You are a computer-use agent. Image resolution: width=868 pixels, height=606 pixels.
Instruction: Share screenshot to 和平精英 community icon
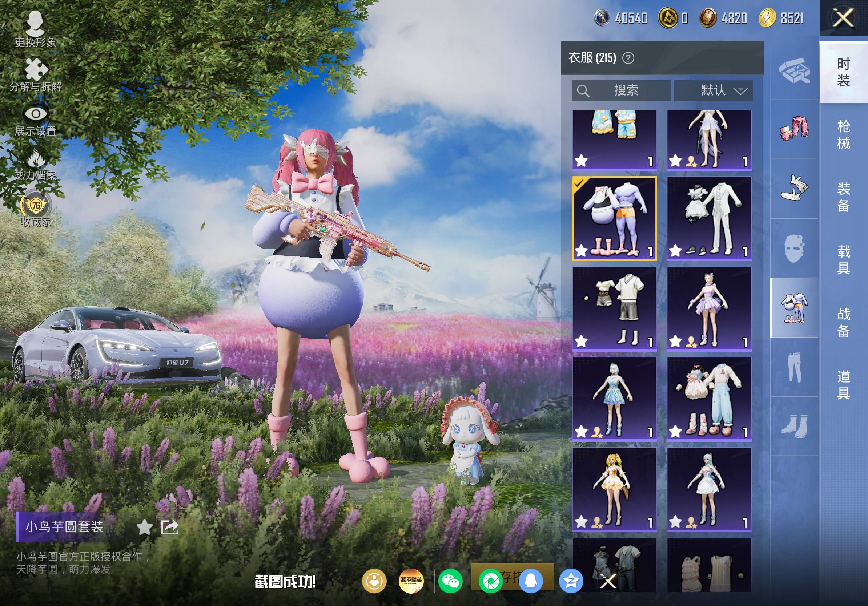click(x=411, y=581)
